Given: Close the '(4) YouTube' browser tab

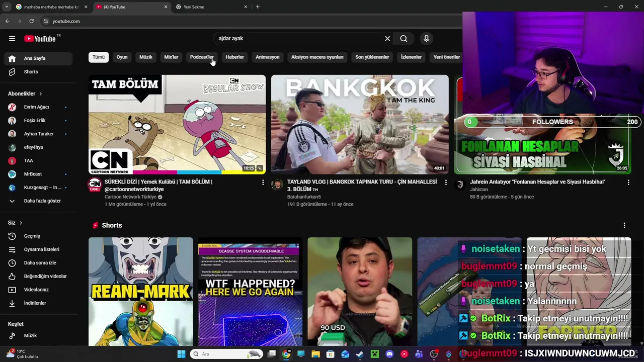Looking at the screenshot, I should click(166, 7).
